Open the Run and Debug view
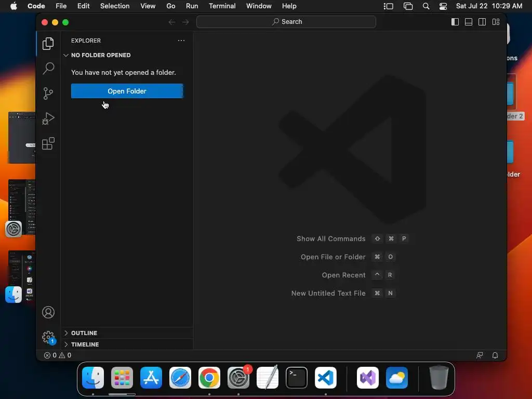Image resolution: width=532 pixels, height=399 pixels. pyautogui.click(x=48, y=118)
